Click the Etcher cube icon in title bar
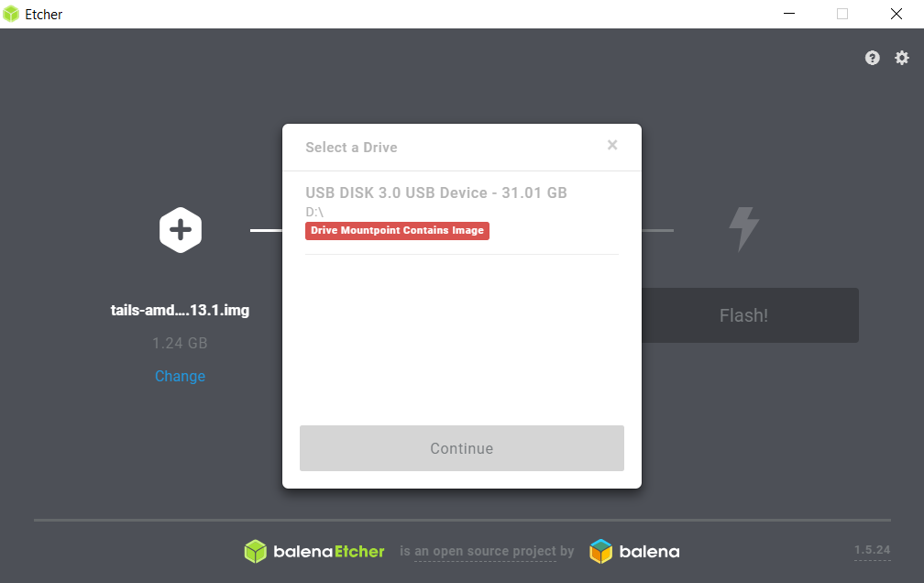Screen dimensions: 924x583 (x=11, y=14)
